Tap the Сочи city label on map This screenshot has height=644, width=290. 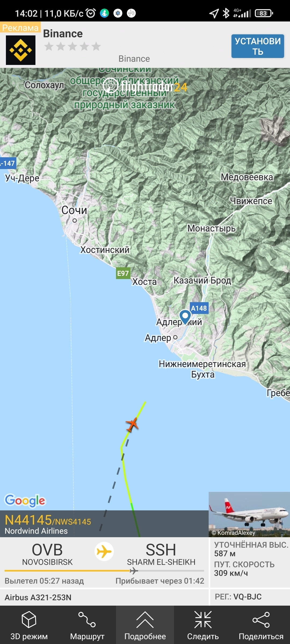74,210
